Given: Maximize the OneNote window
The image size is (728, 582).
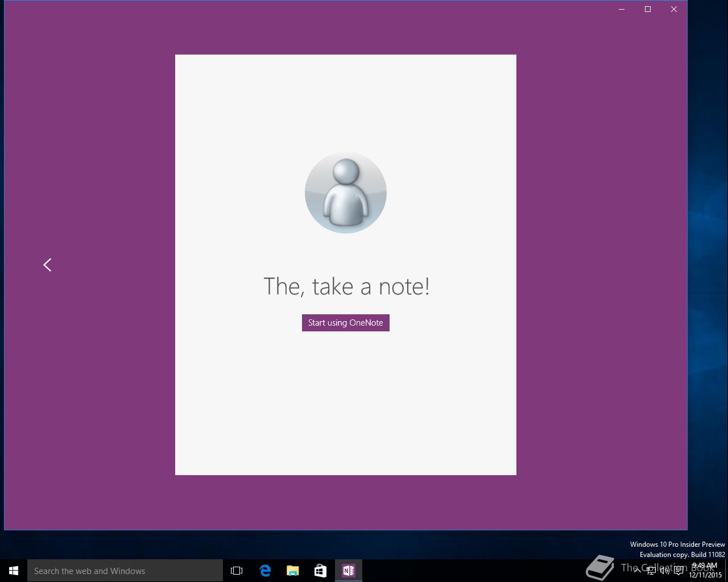Looking at the screenshot, I should (x=648, y=9).
